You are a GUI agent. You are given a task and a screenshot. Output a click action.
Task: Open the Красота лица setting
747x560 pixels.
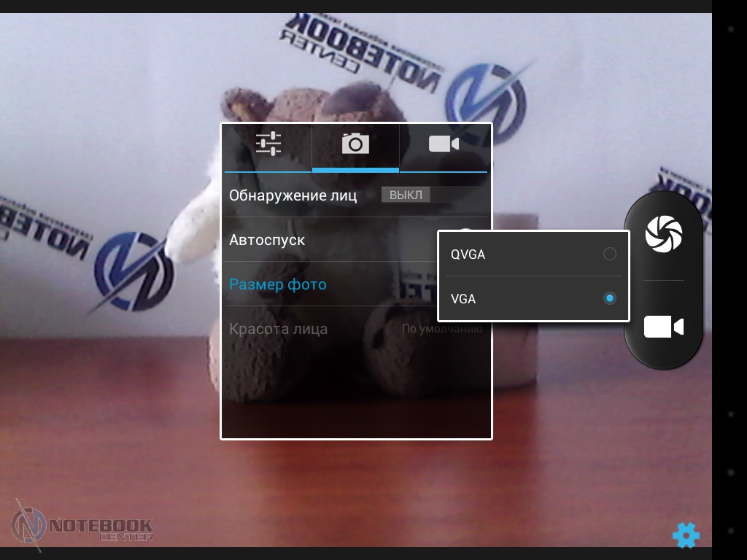(278, 329)
